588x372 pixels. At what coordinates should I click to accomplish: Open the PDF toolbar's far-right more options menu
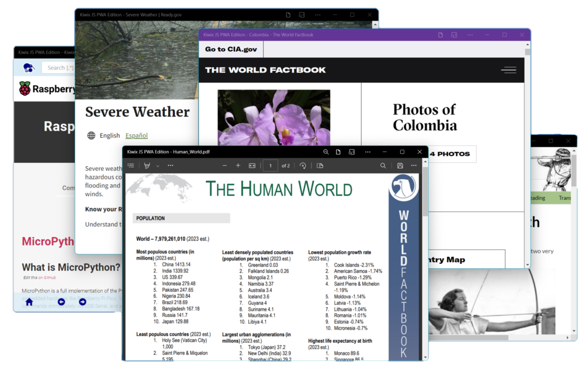pyautogui.click(x=414, y=165)
